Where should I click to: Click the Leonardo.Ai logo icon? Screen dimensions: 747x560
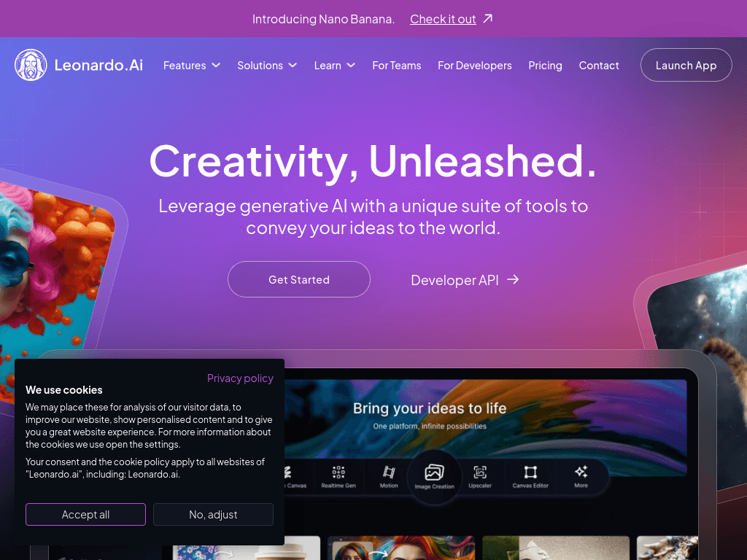click(x=31, y=65)
